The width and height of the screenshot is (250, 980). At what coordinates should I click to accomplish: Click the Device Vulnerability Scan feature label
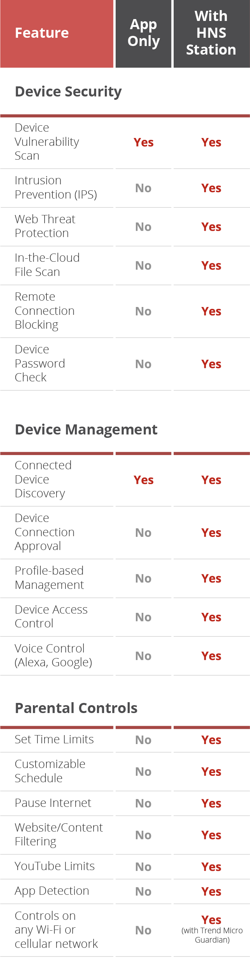47,141
